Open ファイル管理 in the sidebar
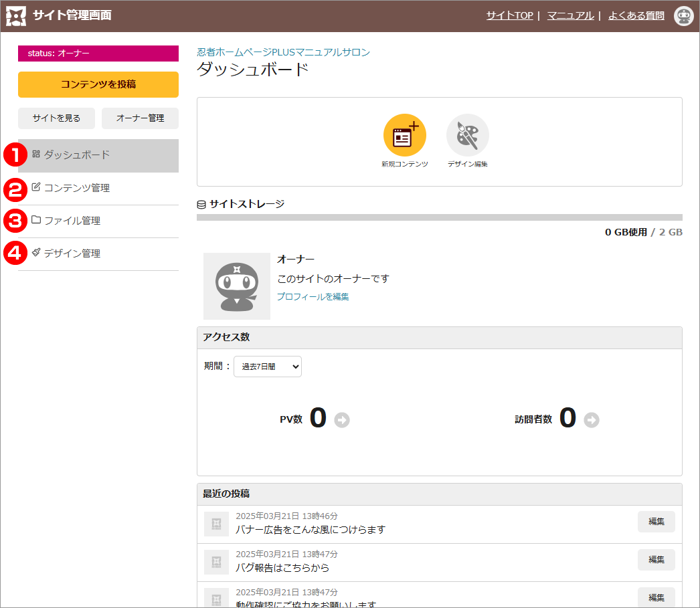Screen dimensions: 700x608 pyautogui.click(x=72, y=221)
